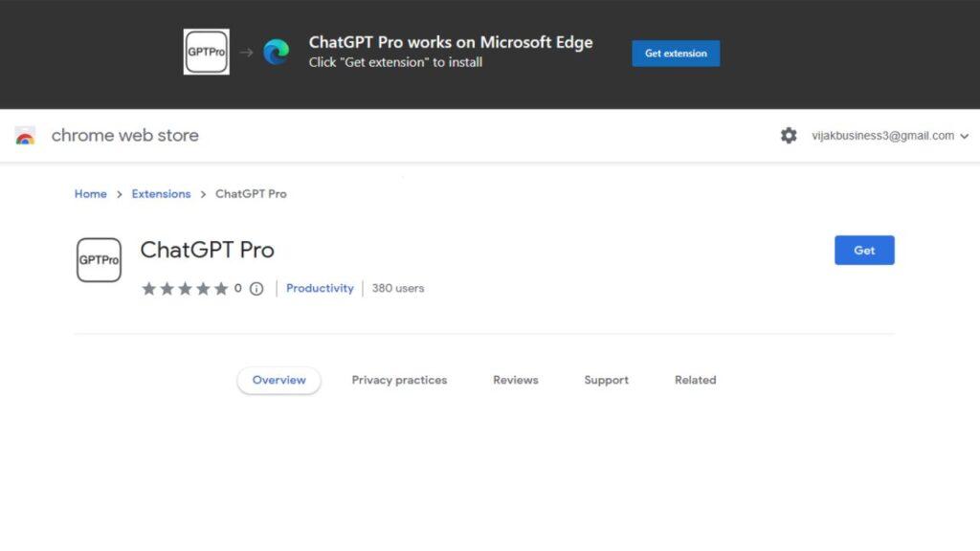Image resolution: width=980 pixels, height=551 pixels.
Task: Open settings via the gear icon
Action: 789,136
